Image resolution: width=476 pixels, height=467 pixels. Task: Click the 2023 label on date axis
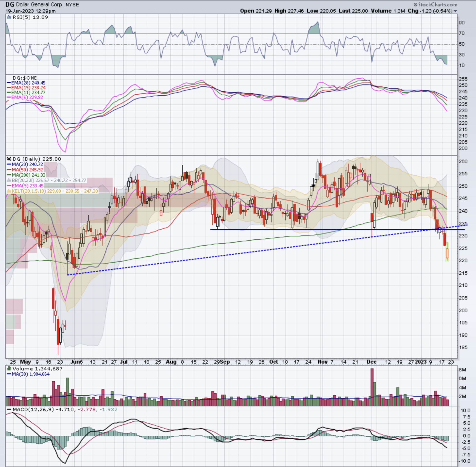tap(421, 362)
